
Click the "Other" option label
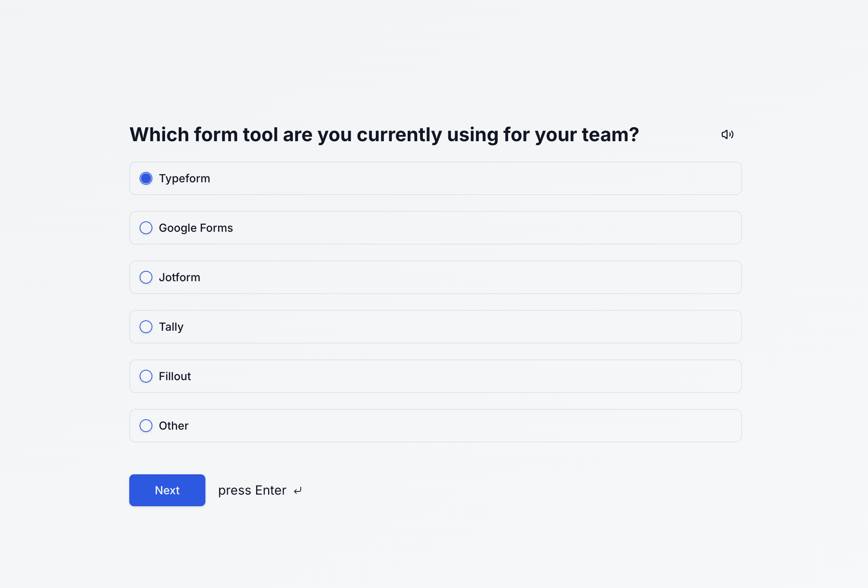[x=174, y=426]
